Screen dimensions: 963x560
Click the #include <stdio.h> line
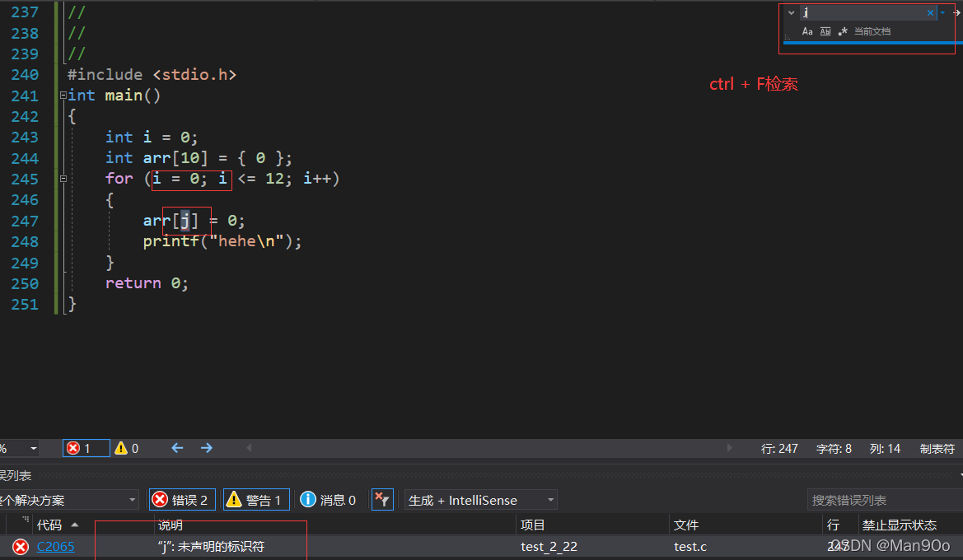coord(152,74)
